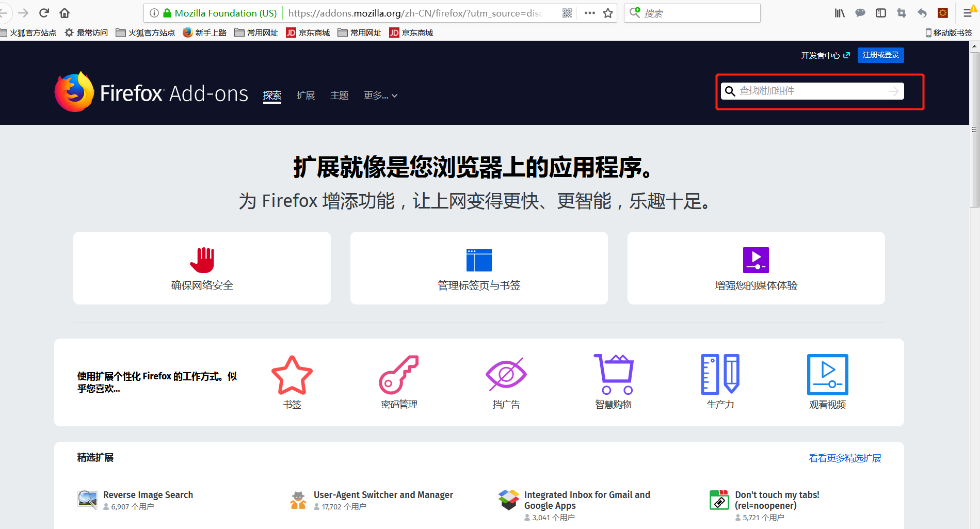Open Don't touch my tabs! title
Viewport: 980px width, 529px height.
777,500
